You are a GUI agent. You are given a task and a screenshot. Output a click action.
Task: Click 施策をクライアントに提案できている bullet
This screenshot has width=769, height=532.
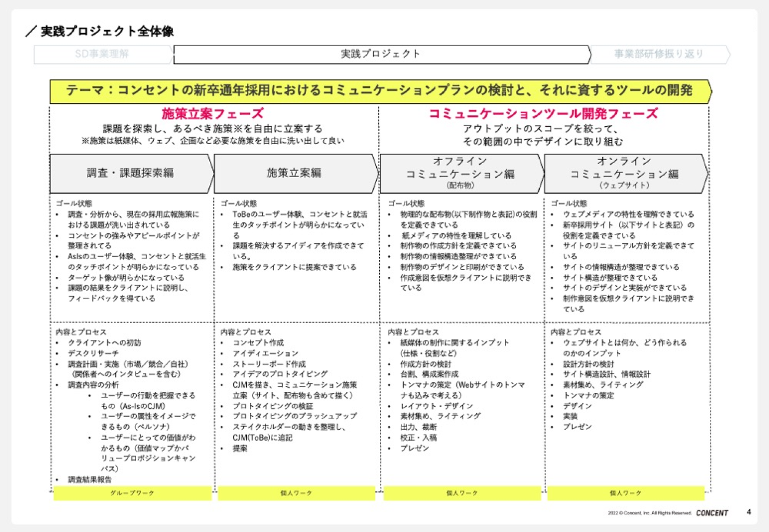[x=294, y=267]
